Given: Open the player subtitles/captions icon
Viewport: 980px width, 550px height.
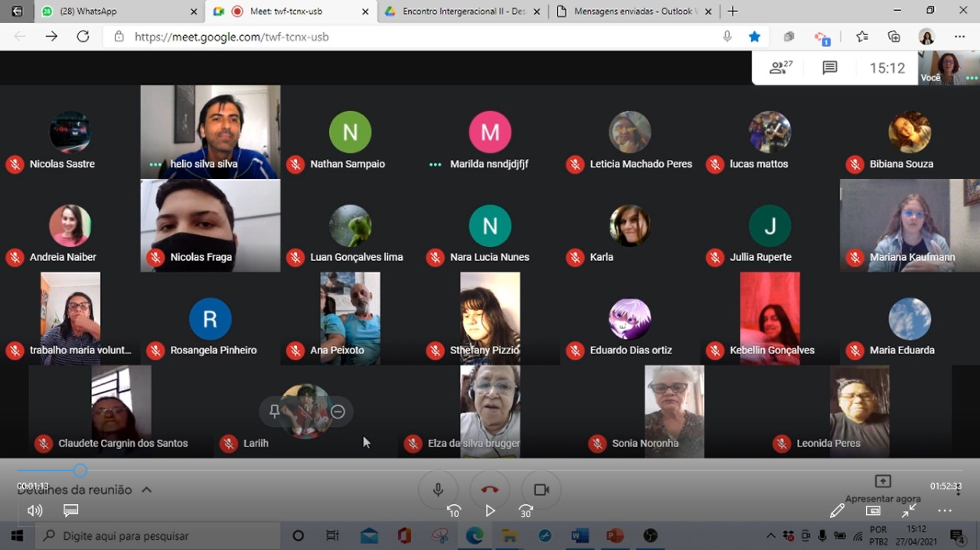Looking at the screenshot, I should 70,510.
